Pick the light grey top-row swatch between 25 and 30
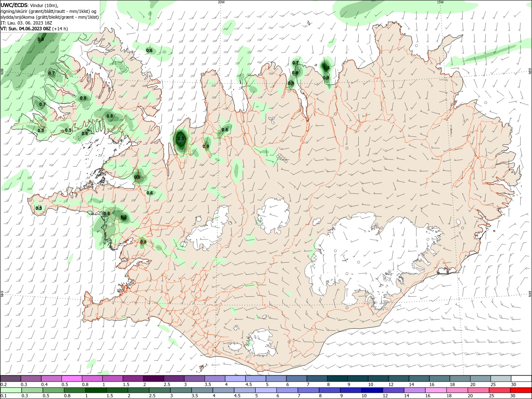This screenshot has width=532, height=399. tap(500, 379)
